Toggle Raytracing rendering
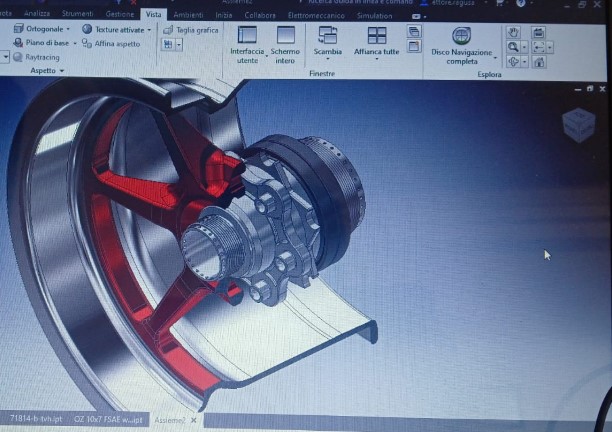 (36, 58)
